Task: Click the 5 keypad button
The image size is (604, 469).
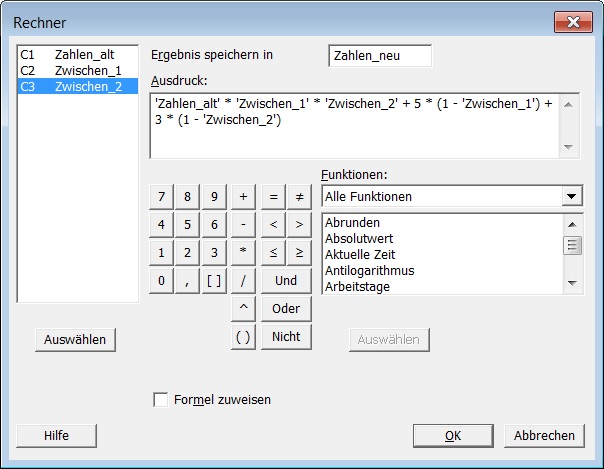Action: (x=187, y=224)
